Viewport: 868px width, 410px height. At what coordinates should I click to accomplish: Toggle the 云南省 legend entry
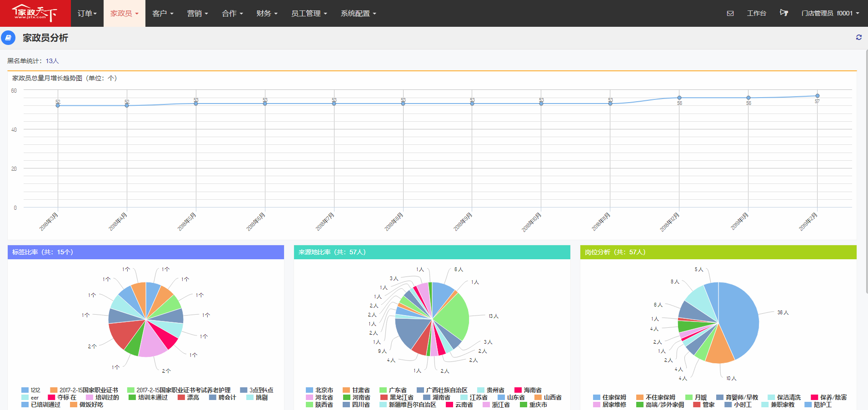(x=459, y=405)
